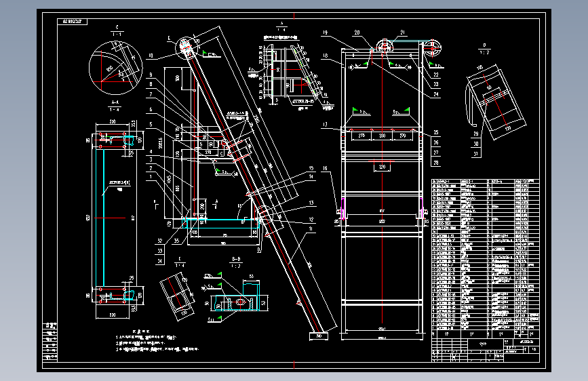This screenshot has width=588, height=381.
Task: Select part callout number 29
Action: 476,134
